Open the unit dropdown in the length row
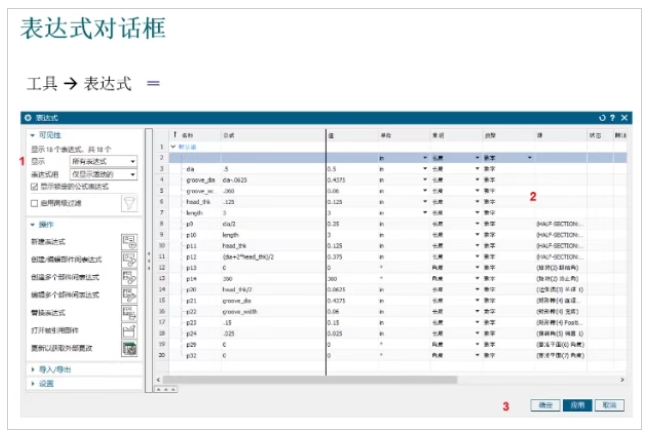This screenshot has width=649, height=433. (425, 212)
